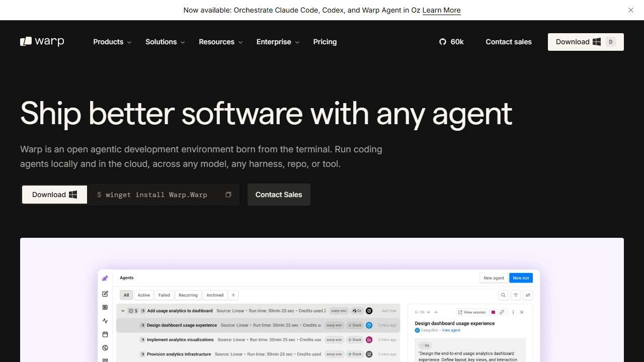Click the hero Contact Sales button
The width and height of the screenshot is (644, 362).
click(x=279, y=195)
